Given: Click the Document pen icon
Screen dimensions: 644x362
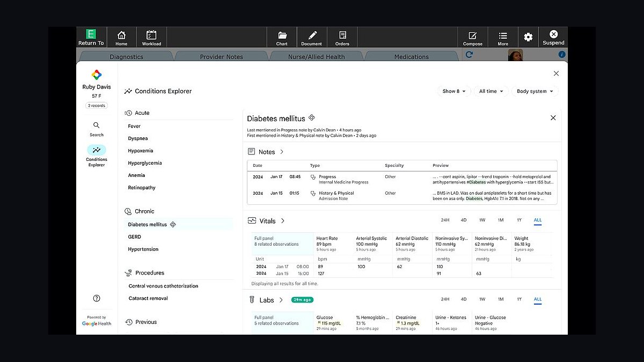Looking at the screenshot, I should click(312, 35).
